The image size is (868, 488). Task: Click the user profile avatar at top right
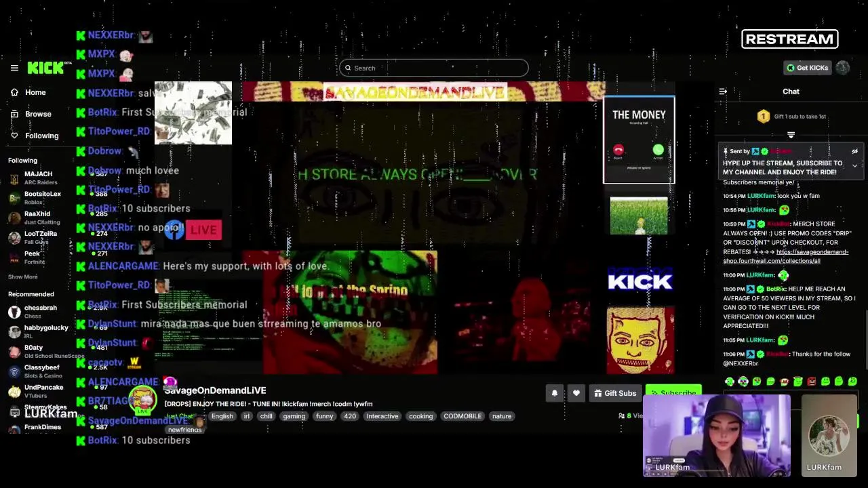tap(843, 67)
